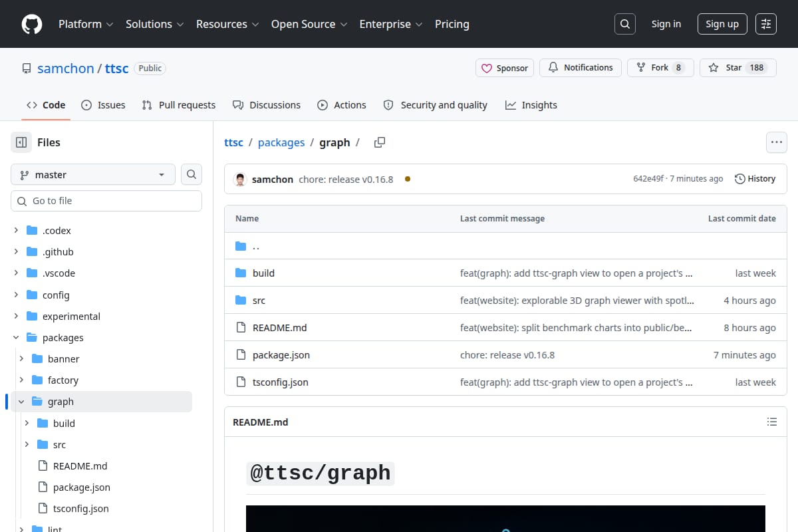Open commit hash 642e49f

pos(648,179)
